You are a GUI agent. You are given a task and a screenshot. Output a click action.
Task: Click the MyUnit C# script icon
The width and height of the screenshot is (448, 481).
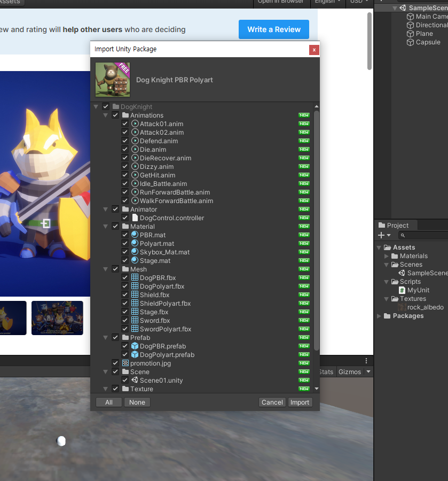pyautogui.click(x=402, y=290)
